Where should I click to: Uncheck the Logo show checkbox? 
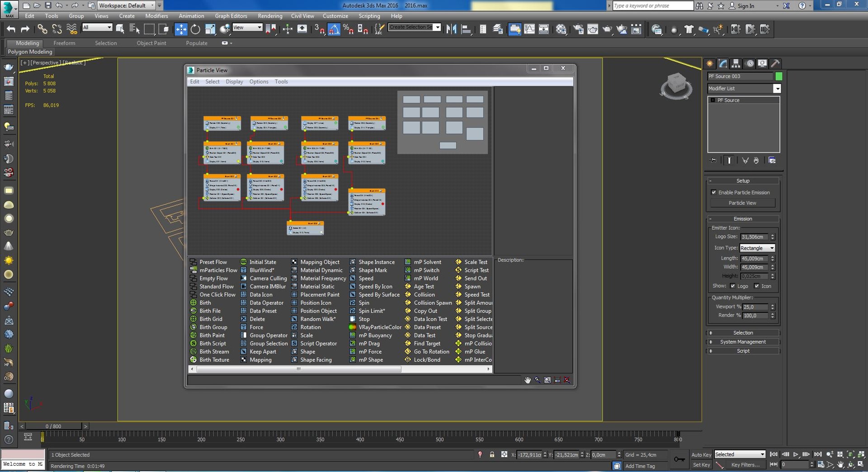pos(733,286)
